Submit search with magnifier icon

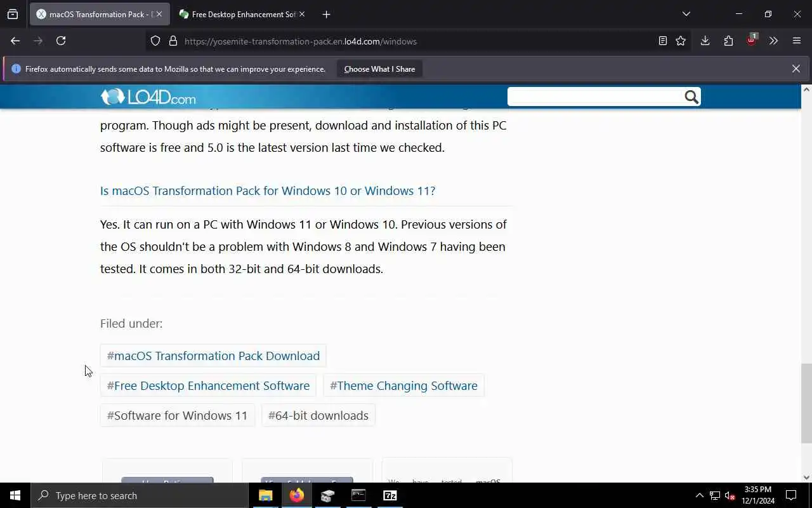(691, 97)
